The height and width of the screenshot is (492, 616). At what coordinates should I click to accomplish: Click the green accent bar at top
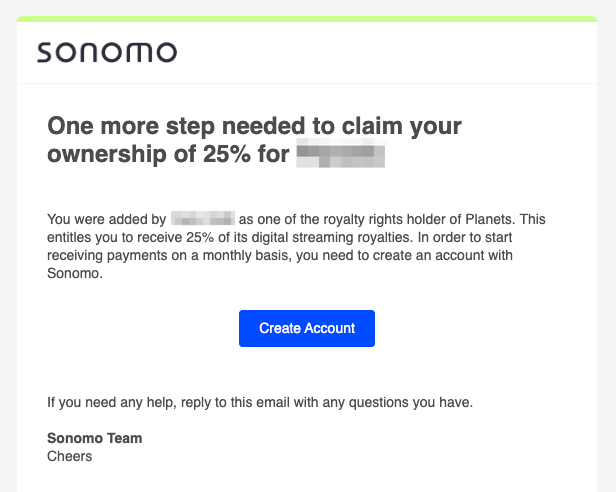point(308,19)
